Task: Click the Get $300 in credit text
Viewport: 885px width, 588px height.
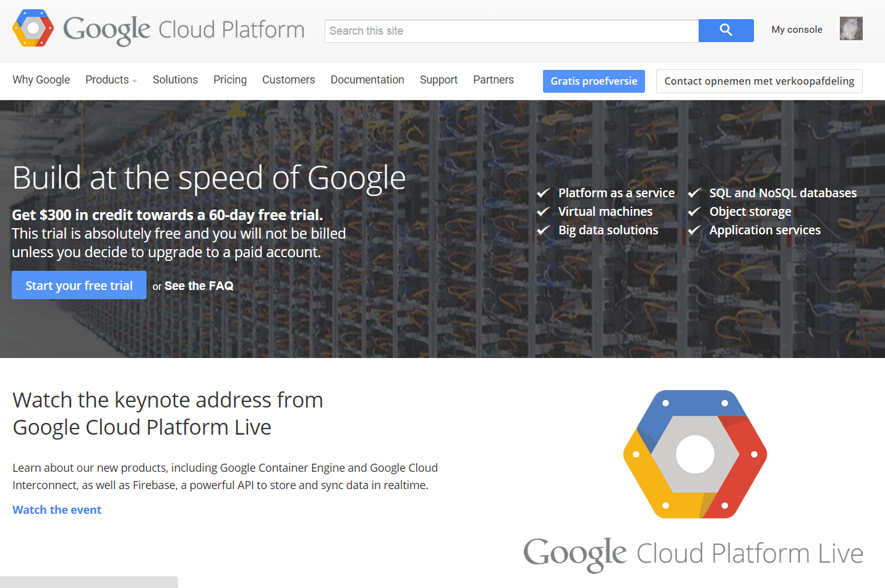Action: [x=168, y=215]
